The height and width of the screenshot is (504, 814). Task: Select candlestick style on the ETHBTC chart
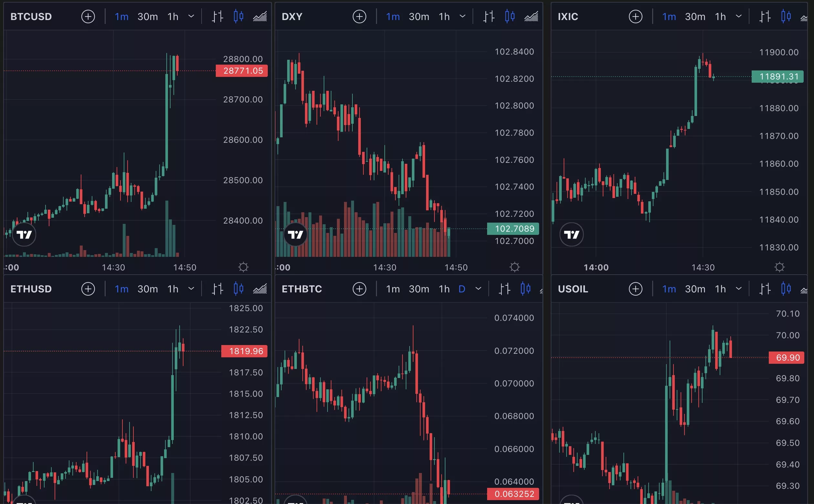point(526,289)
